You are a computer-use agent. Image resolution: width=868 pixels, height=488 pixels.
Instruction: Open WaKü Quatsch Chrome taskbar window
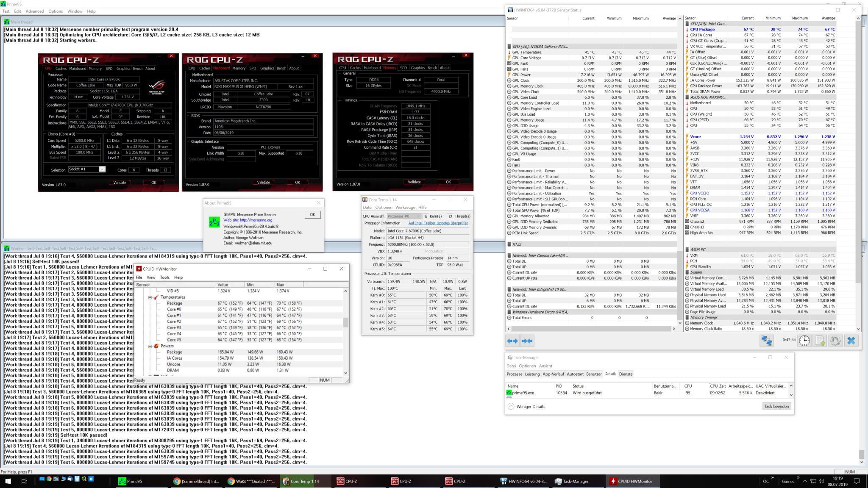(x=251, y=481)
